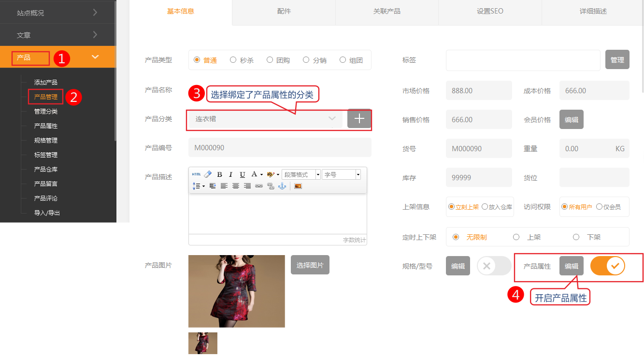This screenshot has width=644, height=358.
Task: Apply bold formatting in the description editor
Action: [219, 174]
